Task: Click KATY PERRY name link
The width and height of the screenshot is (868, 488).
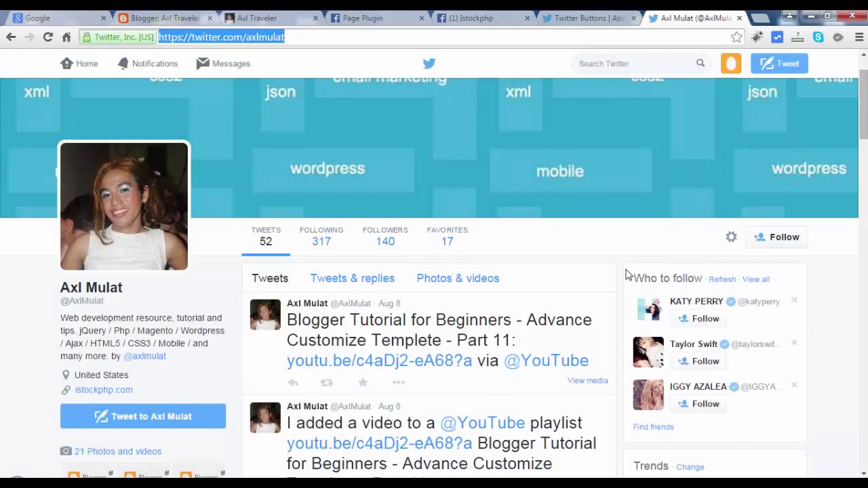Action: click(x=696, y=302)
